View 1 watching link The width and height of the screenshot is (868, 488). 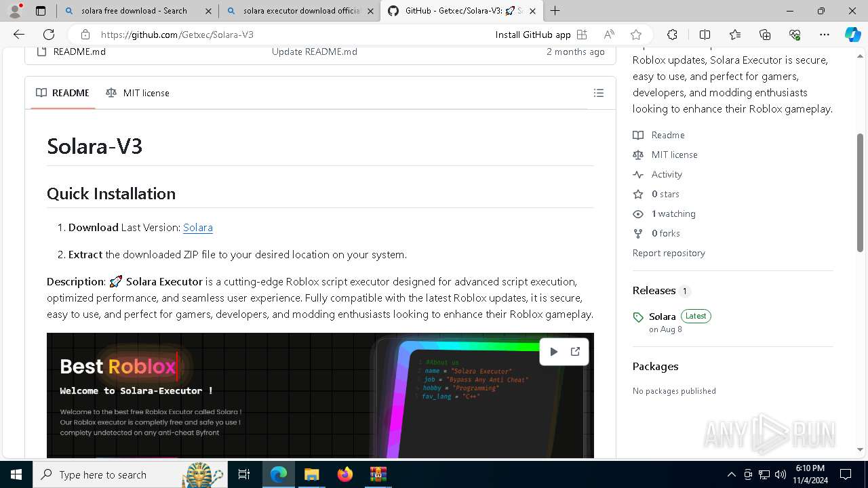point(665,213)
